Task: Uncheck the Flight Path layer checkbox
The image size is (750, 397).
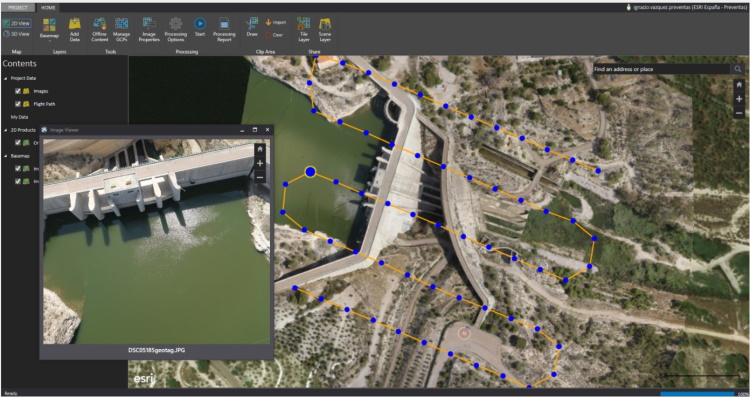Action: pyautogui.click(x=18, y=104)
